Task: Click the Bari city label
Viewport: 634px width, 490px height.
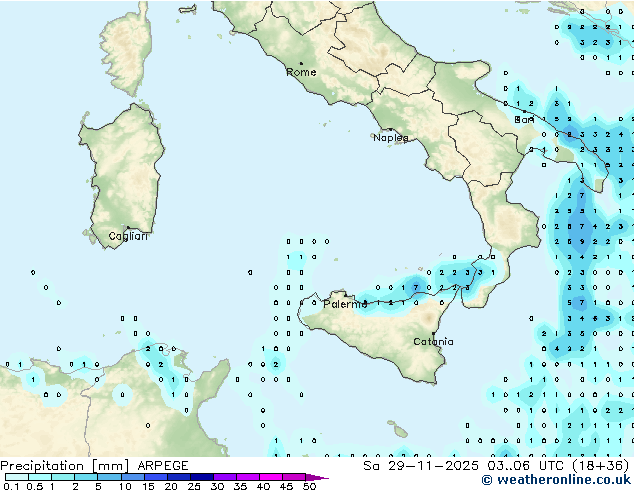Action: 524,120
